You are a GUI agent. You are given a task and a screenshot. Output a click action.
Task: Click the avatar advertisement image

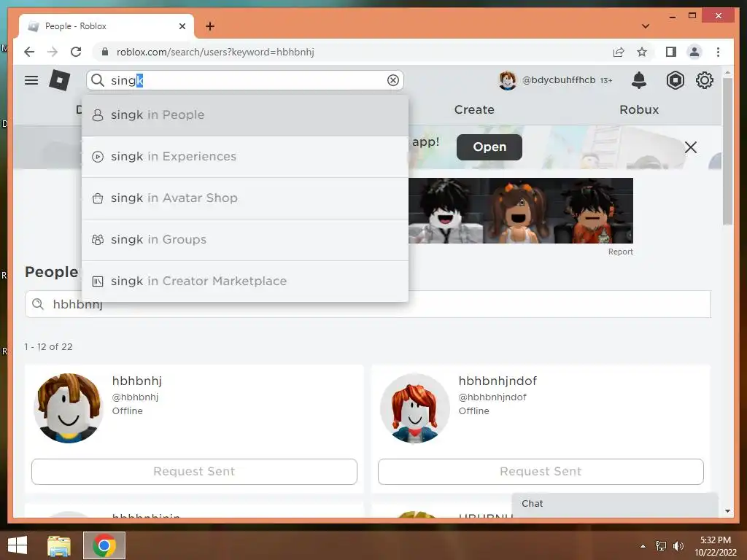pos(521,211)
